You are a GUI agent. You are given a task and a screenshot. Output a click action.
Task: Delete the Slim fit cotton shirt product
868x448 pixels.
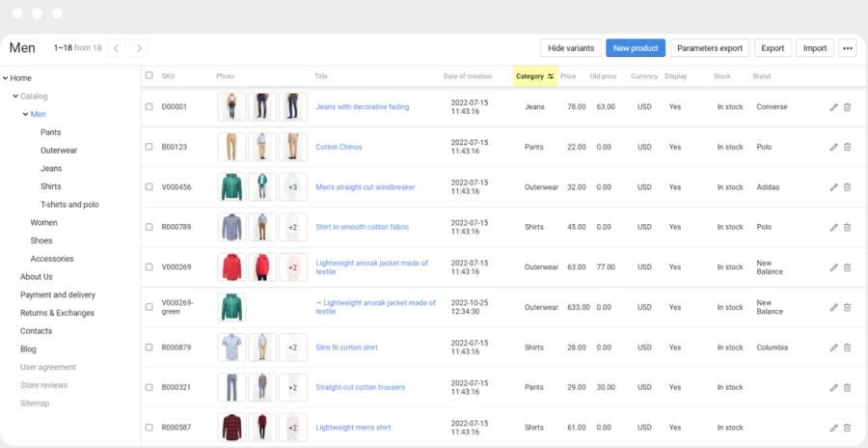[847, 348]
